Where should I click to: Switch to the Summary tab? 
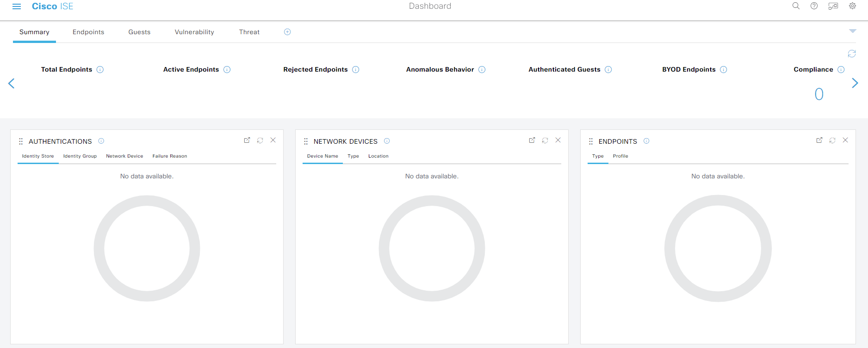34,32
